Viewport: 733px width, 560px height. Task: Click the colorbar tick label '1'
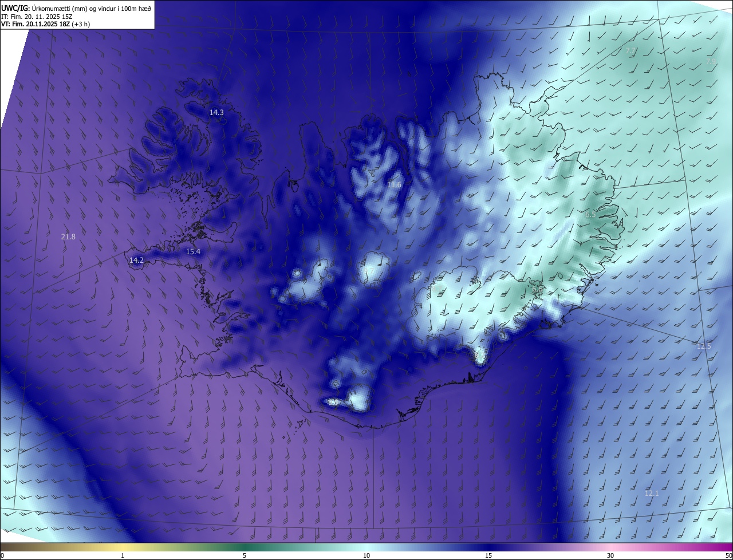pyautogui.click(x=123, y=555)
